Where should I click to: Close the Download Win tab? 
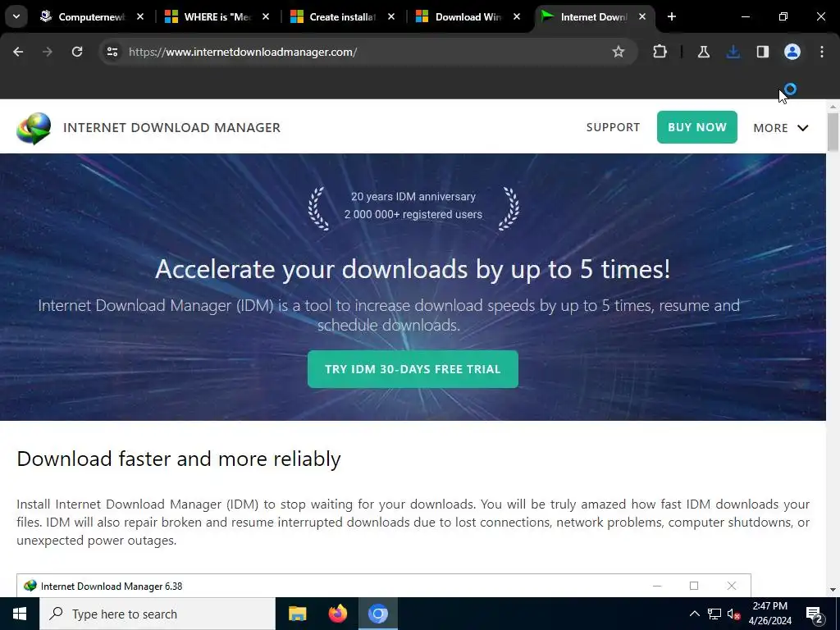pos(517,16)
